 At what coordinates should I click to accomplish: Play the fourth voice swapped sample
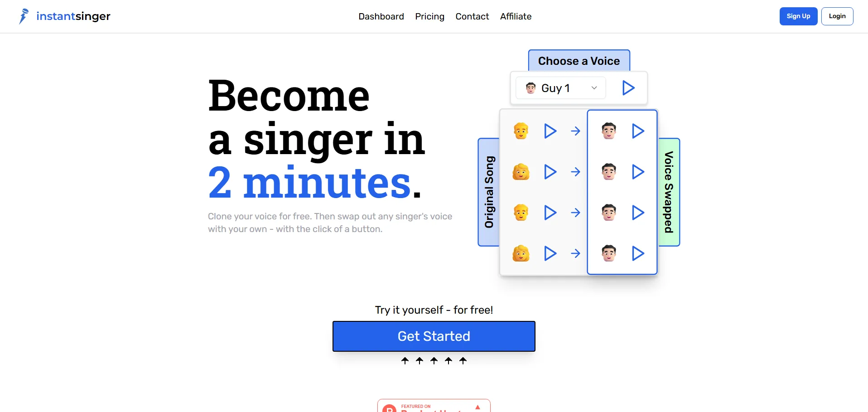pyautogui.click(x=638, y=253)
